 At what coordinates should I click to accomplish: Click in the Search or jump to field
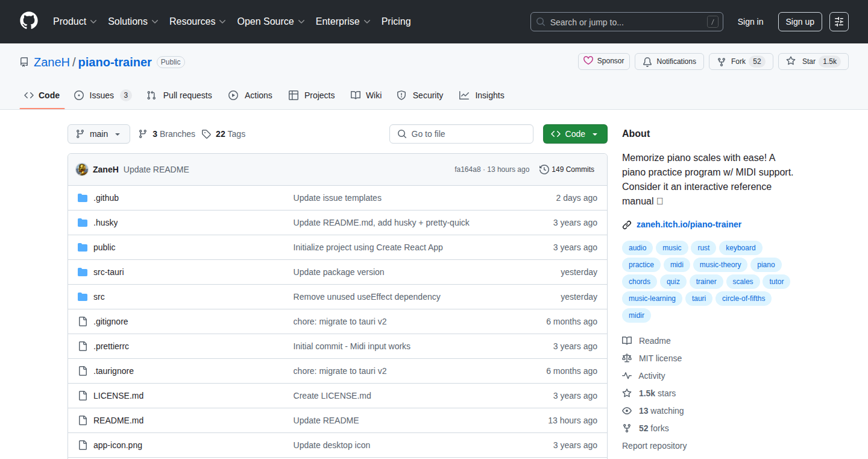627,22
